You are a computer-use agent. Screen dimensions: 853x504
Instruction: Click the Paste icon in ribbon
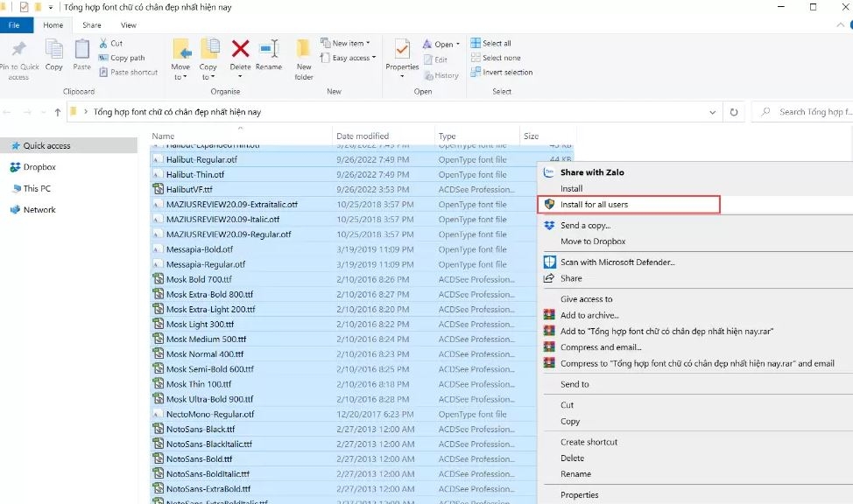tap(82, 49)
